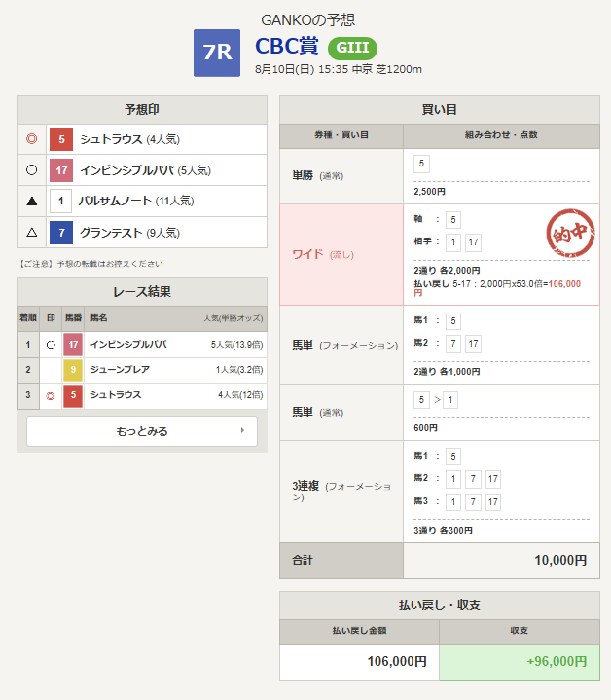Click the 馬3 number 17 box in 3連複

click(x=493, y=502)
